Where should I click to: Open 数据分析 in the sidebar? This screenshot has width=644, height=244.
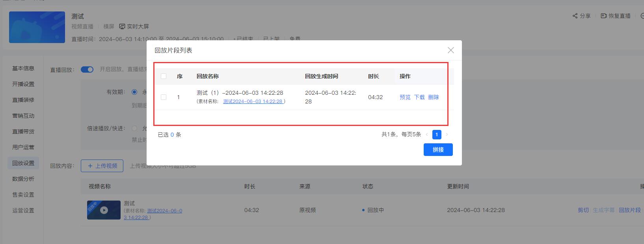23,179
